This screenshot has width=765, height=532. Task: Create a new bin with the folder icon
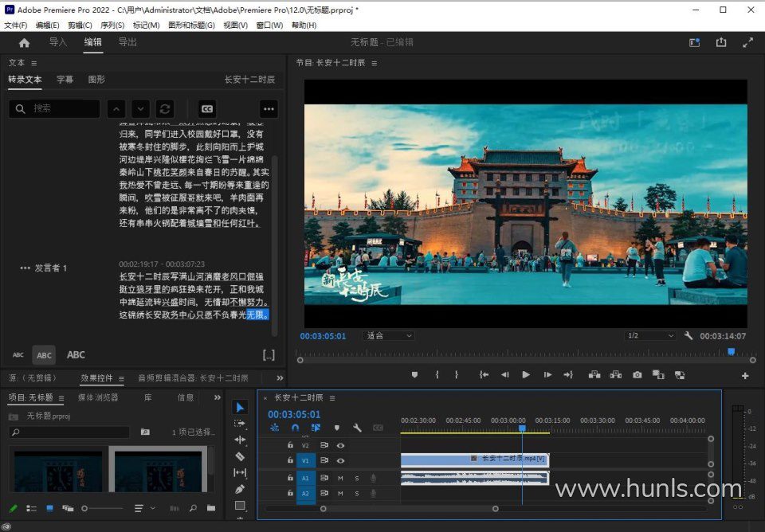point(210,508)
